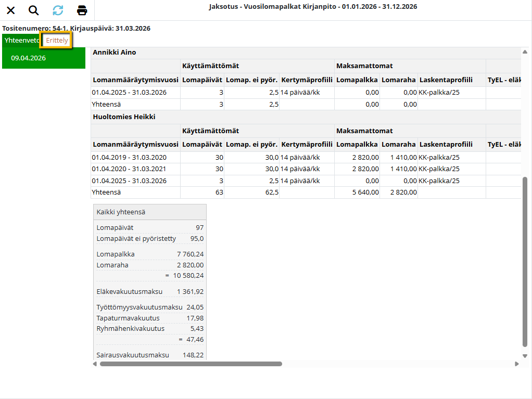Refresh the report with the sync icon

click(58, 10)
